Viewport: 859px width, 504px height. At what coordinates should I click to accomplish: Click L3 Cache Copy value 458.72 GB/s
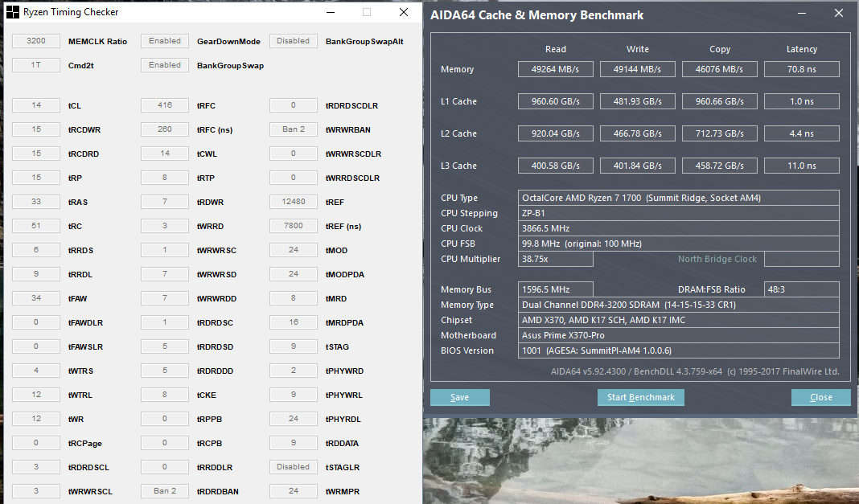720,166
